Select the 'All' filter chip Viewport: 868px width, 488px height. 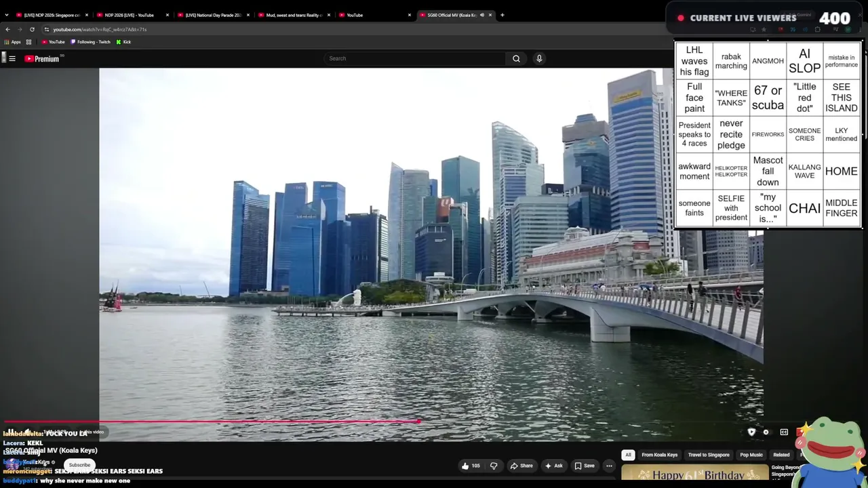pyautogui.click(x=628, y=455)
